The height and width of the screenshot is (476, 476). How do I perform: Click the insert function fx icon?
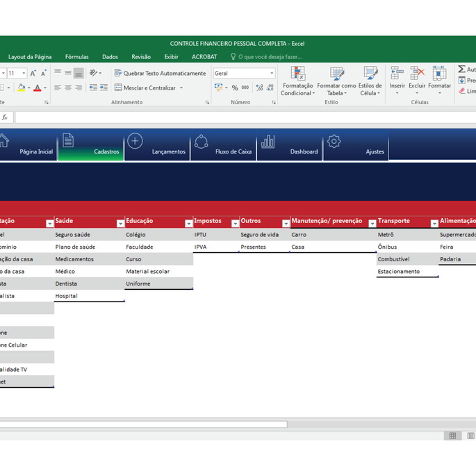click(x=5, y=117)
